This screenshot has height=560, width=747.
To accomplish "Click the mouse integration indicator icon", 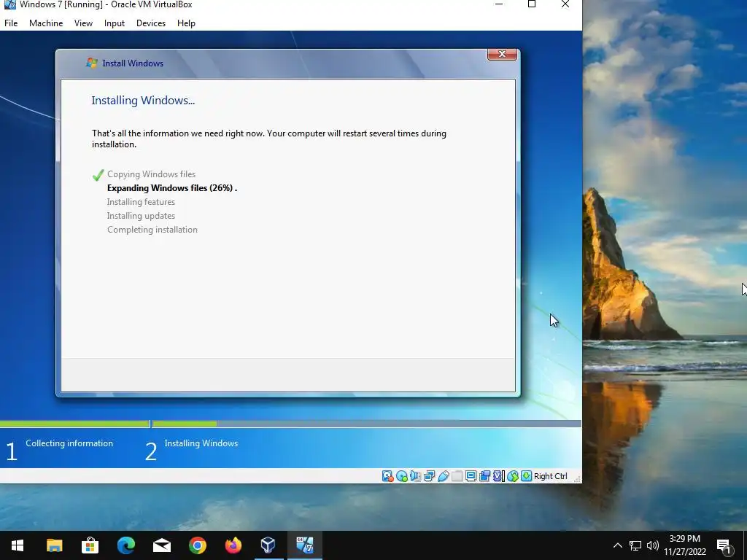I will (x=513, y=476).
